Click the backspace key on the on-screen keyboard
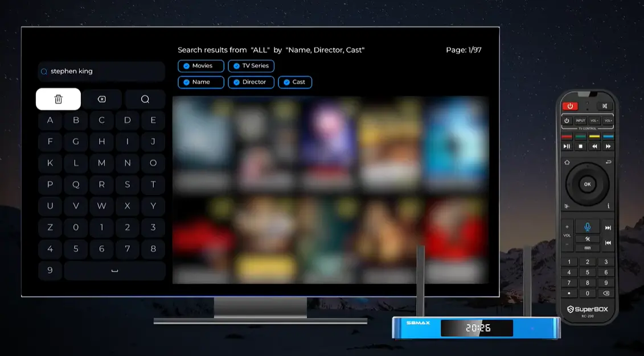Image resolution: width=644 pixels, height=356 pixels. (x=102, y=100)
